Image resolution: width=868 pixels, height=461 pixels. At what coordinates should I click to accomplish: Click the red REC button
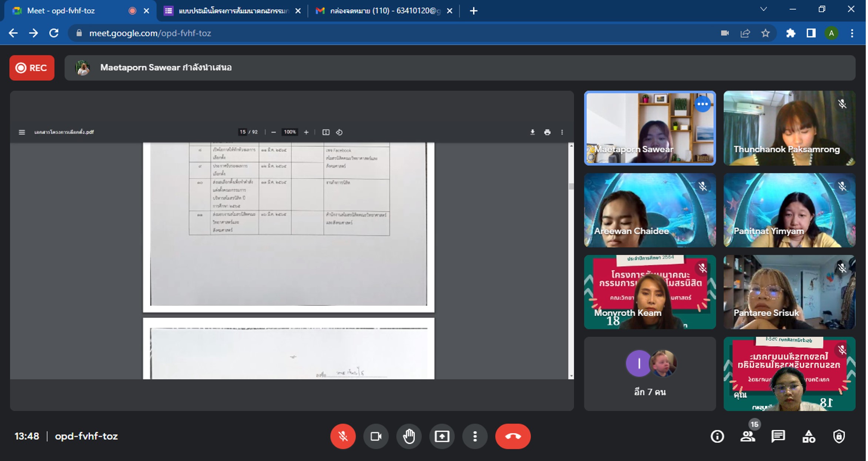pos(32,68)
